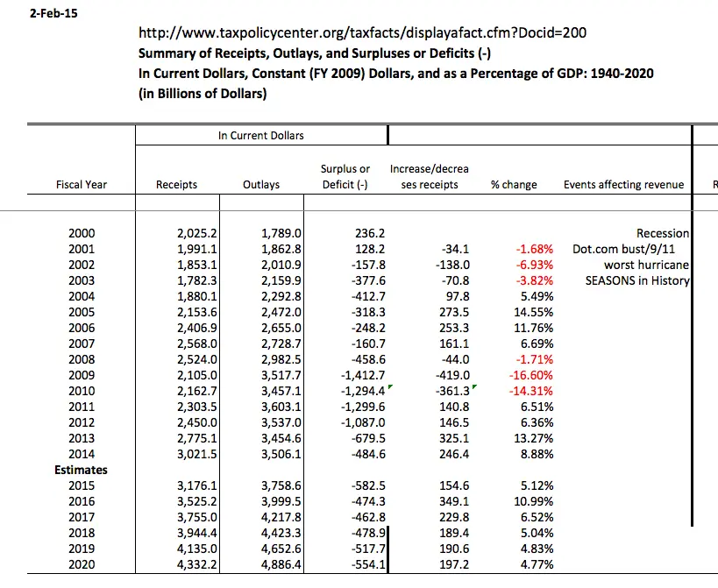Click the Fiscal Year column header
This screenshot has width=718, height=588.
[81, 185]
